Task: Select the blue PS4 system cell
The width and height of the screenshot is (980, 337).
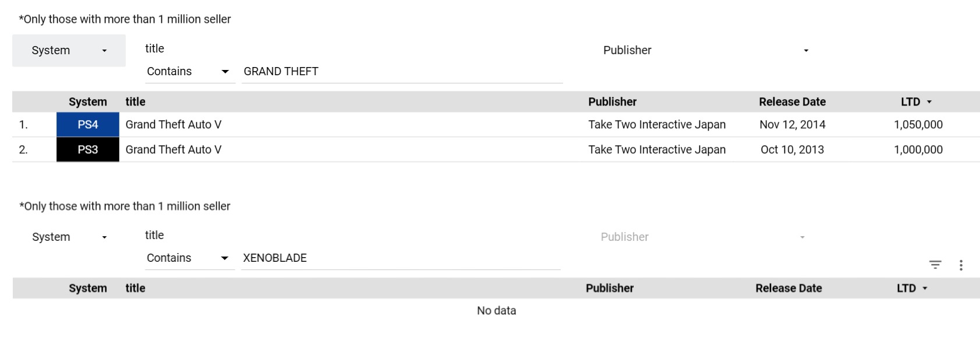Action: (x=88, y=125)
